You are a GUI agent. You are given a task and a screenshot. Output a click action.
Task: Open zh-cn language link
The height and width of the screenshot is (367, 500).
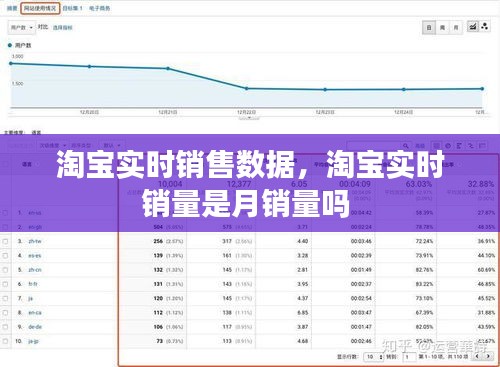35,270
